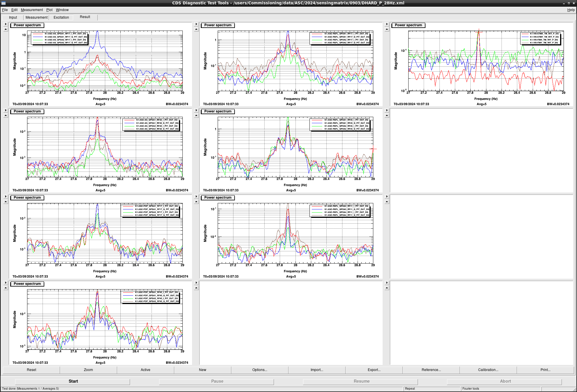Open the Plot menu
This screenshot has height=392, width=577.
tap(50, 10)
